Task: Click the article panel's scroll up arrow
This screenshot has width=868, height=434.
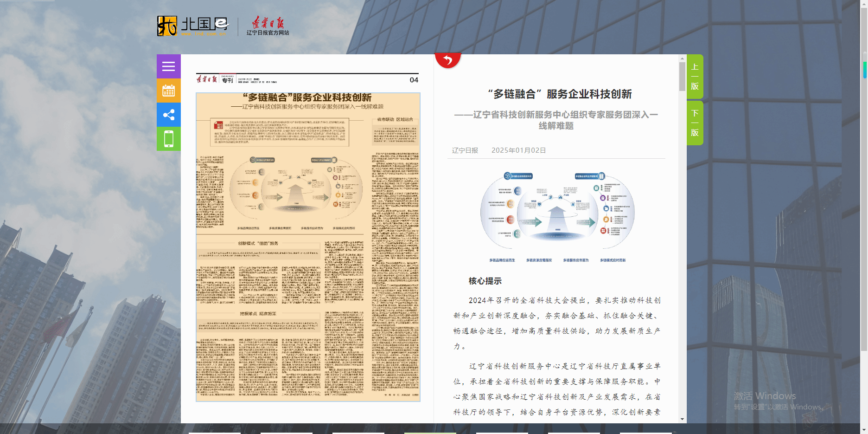Action: coord(682,58)
